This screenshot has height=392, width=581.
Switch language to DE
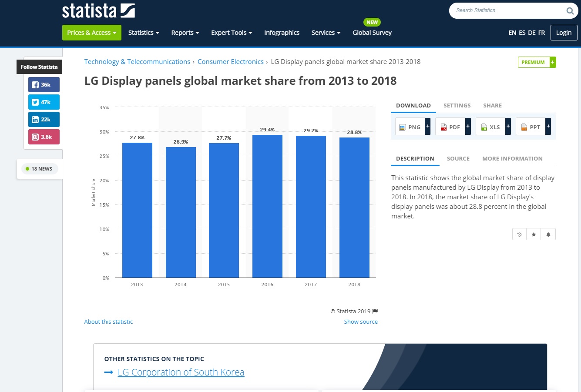pyautogui.click(x=531, y=33)
